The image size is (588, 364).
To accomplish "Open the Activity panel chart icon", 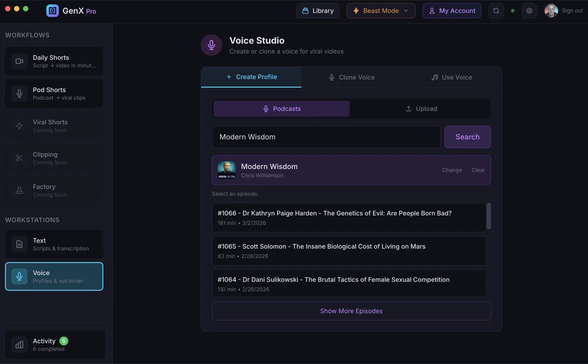I will coord(19,344).
